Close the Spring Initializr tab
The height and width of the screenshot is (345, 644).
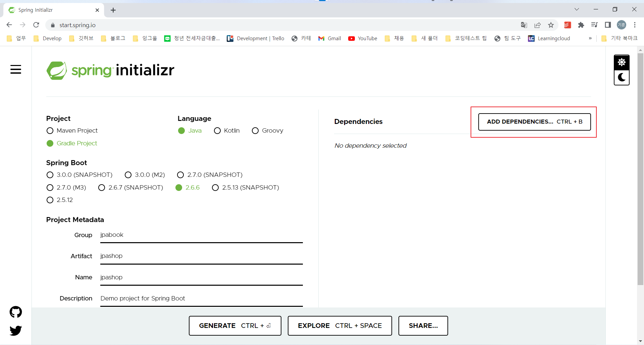coord(97,10)
